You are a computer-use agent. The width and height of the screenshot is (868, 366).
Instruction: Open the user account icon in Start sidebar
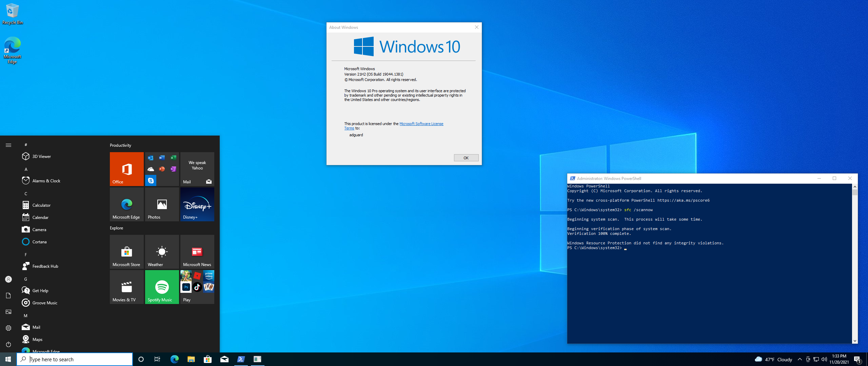pyautogui.click(x=8, y=279)
